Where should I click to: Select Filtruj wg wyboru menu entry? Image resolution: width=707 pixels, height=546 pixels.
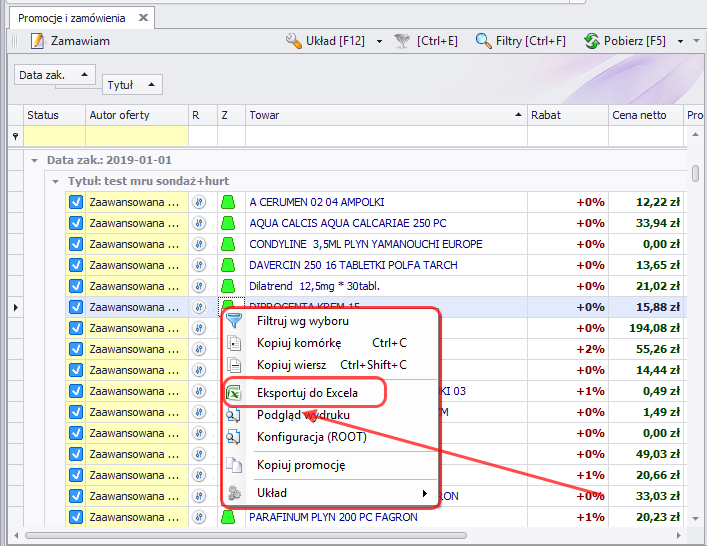point(302,321)
